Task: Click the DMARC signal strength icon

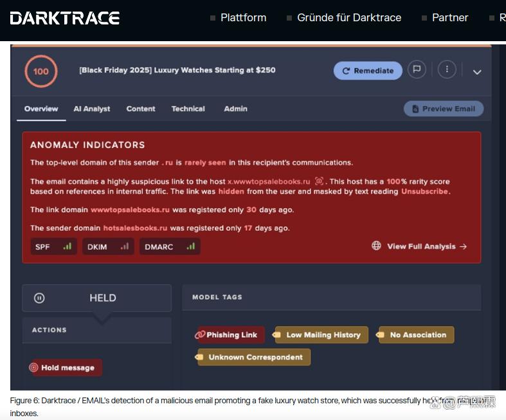Action: [x=191, y=246]
